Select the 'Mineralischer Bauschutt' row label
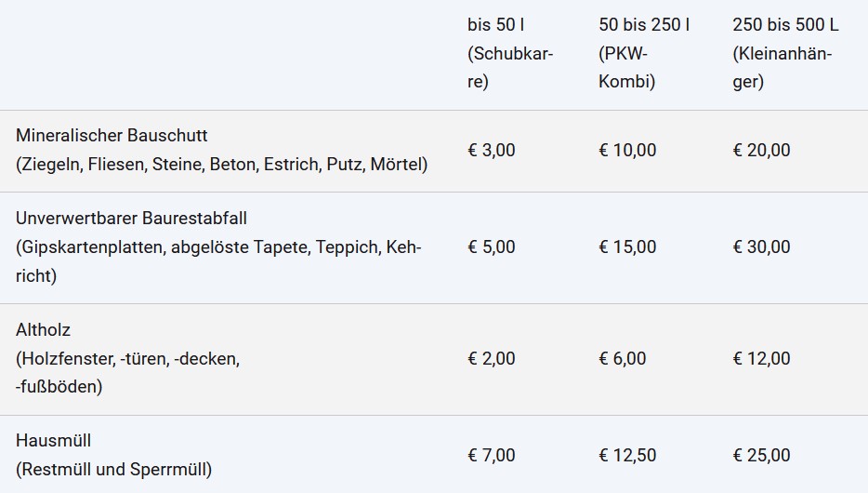 pos(112,135)
